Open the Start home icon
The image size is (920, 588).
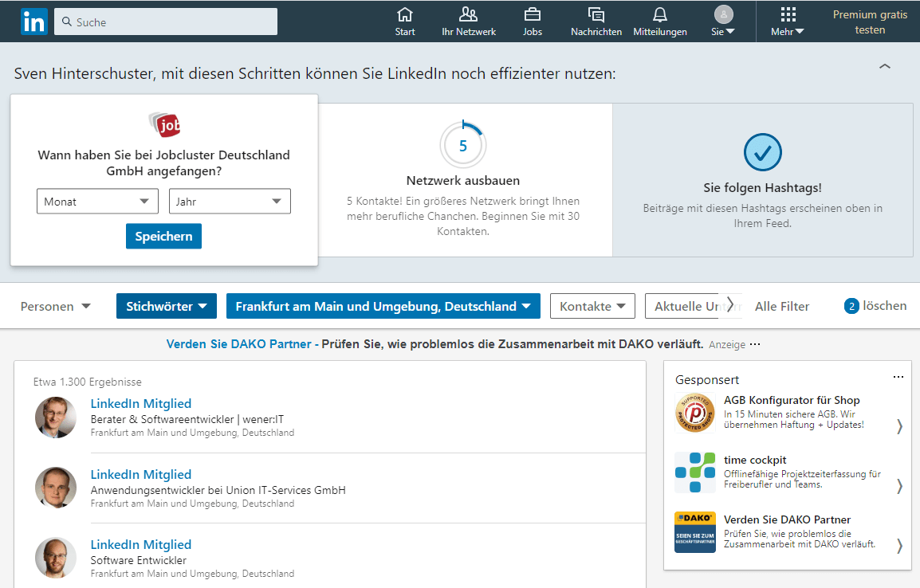pos(404,21)
